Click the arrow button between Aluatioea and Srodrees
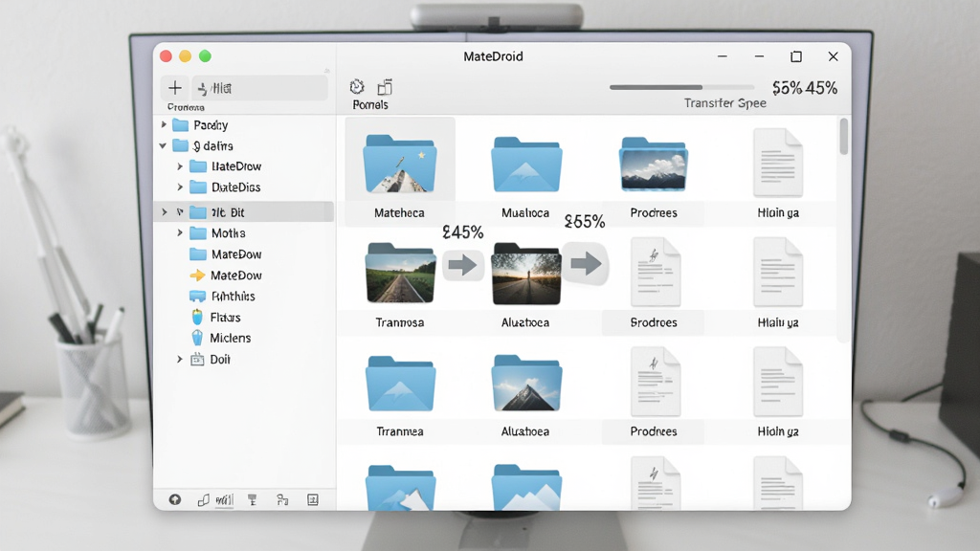Image resolution: width=980 pixels, height=551 pixels. pyautogui.click(x=586, y=264)
